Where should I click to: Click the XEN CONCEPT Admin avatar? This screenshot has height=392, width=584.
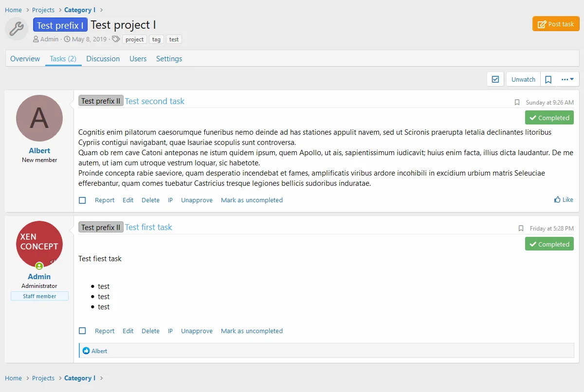39,244
